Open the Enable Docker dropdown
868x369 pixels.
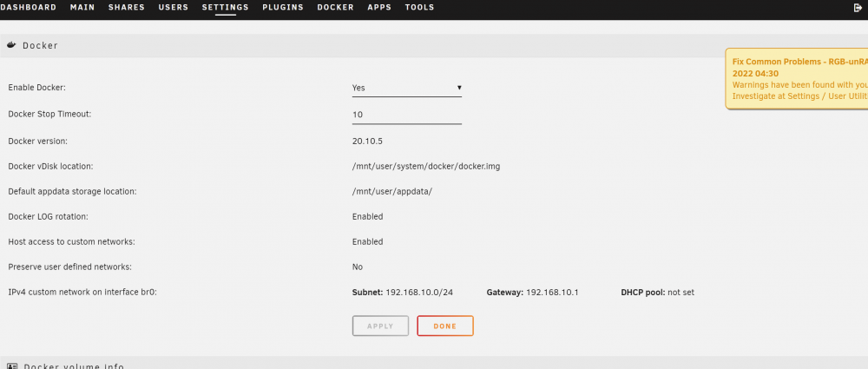point(407,88)
